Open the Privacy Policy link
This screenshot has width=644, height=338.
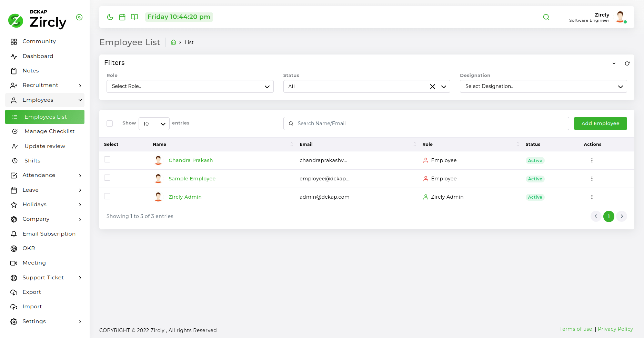point(615,329)
